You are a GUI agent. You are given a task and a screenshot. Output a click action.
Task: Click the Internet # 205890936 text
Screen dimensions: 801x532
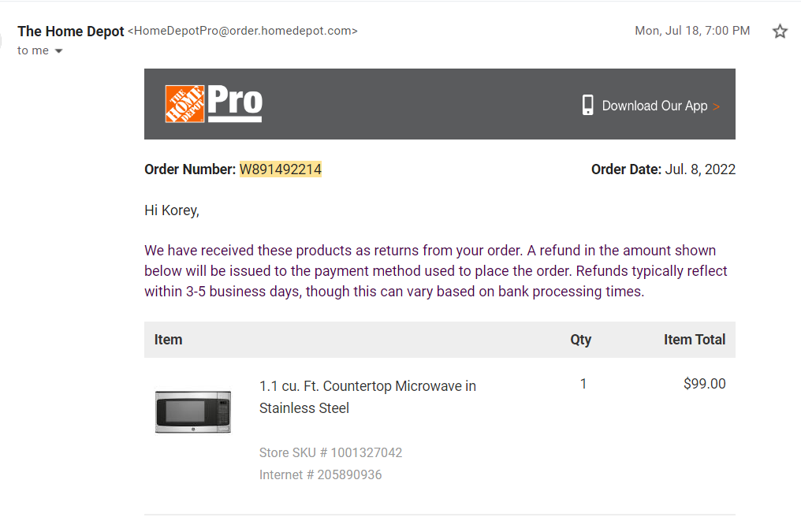(320, 474)
